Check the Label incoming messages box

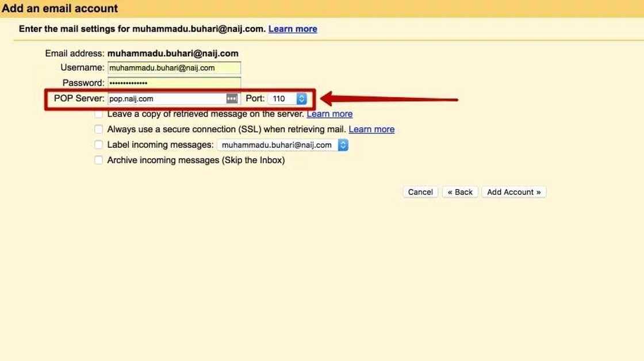pyautogui.click(x=99, y=145)
